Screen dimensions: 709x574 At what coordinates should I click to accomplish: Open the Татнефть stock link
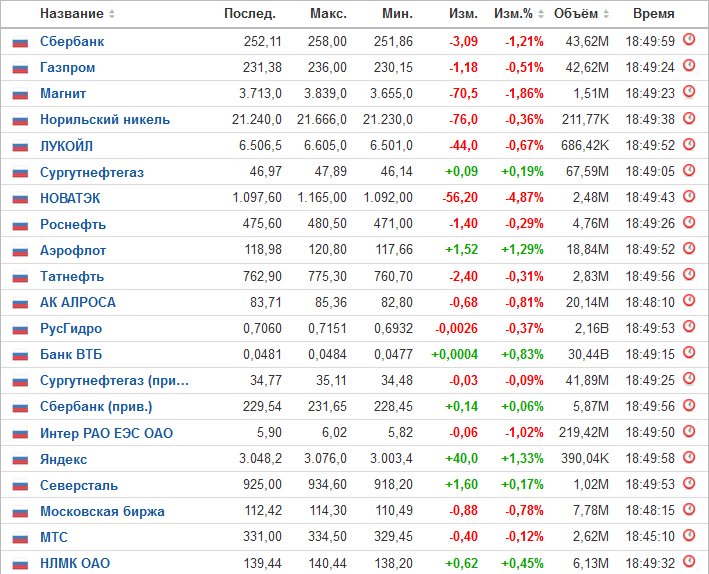72,276
